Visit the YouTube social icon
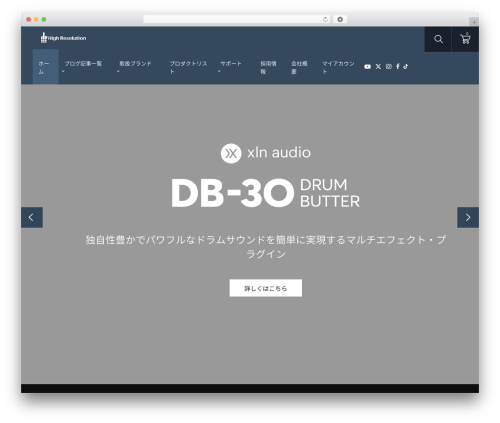 point(367,67)
